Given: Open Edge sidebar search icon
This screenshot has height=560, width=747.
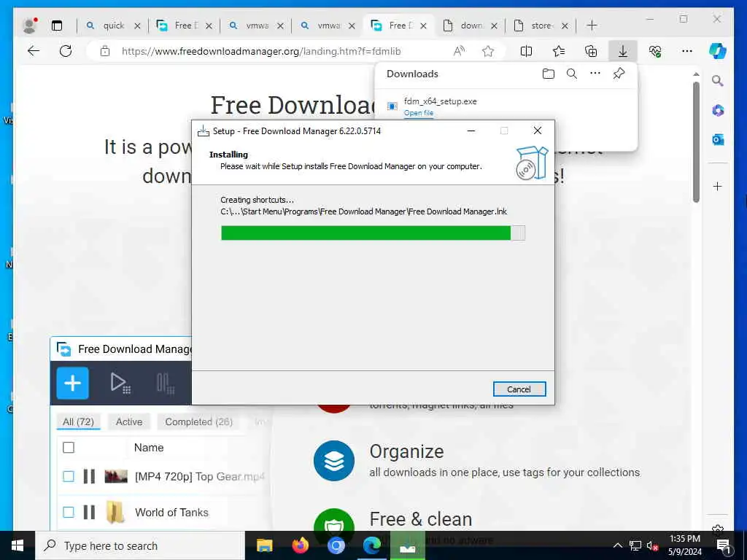Looking at the screenshot, I should tap(718, 80).
